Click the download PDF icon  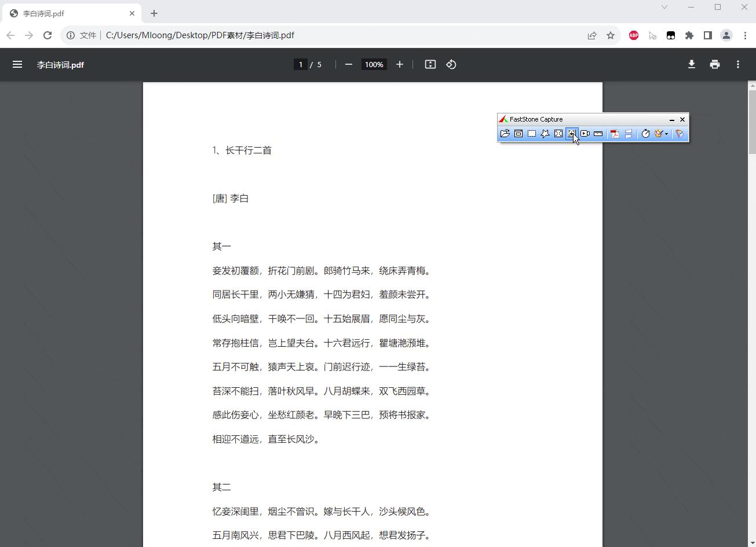click(x=691, y=64)
